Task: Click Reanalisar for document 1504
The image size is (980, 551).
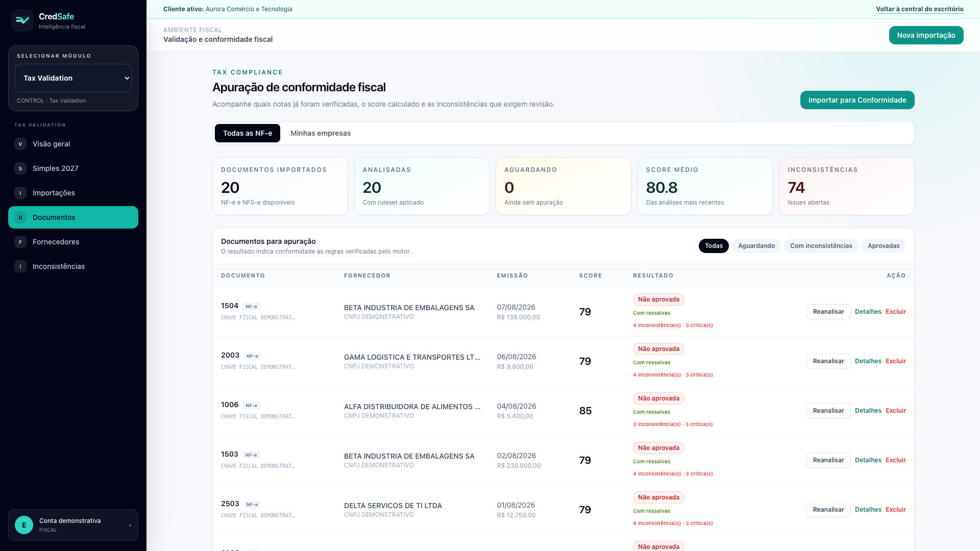Action: [828, 312]
